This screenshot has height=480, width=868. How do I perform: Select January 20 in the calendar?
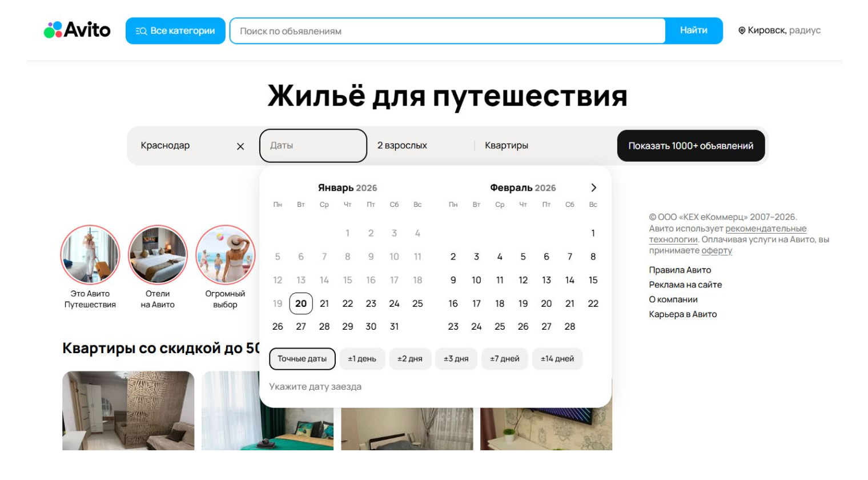(301, 303)
